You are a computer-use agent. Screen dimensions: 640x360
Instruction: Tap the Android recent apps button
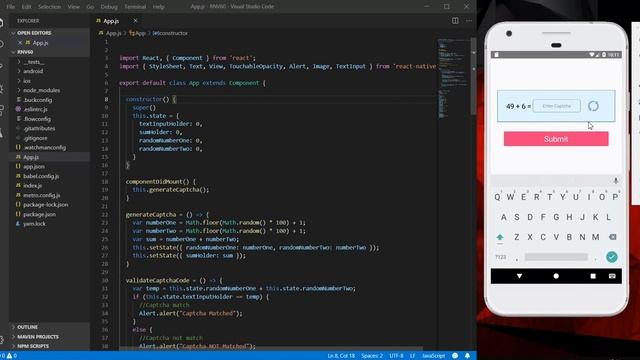tap(593, 276)
